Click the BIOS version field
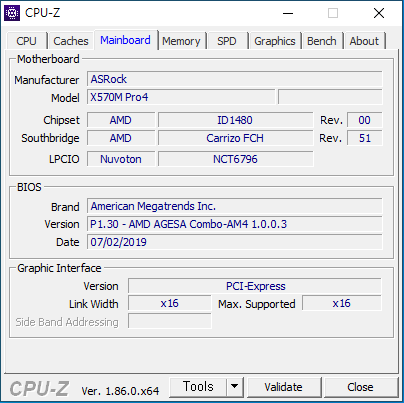The height and width of the screenshot is (403, 404). tap(235, 224)
